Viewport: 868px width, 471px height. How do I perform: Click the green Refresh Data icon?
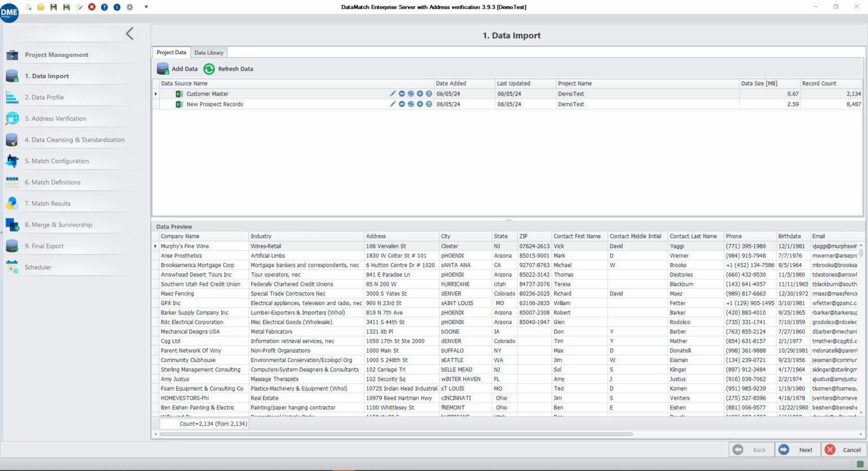point(209,69)
